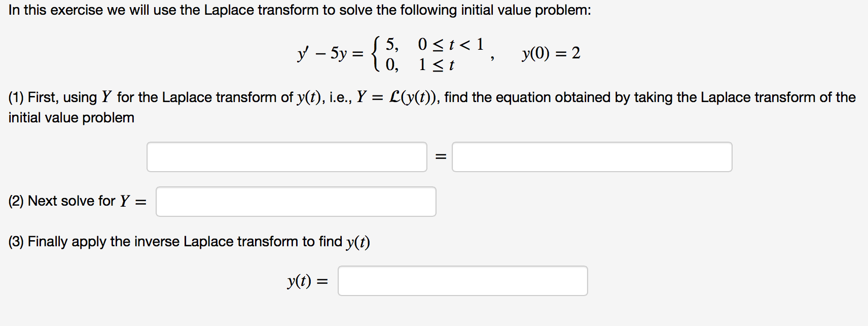Click the part (3) instruction text

pos(189,241)
